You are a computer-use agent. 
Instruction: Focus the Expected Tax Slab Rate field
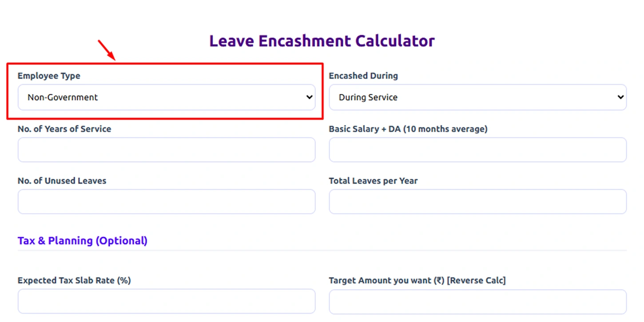coord(166,302)
